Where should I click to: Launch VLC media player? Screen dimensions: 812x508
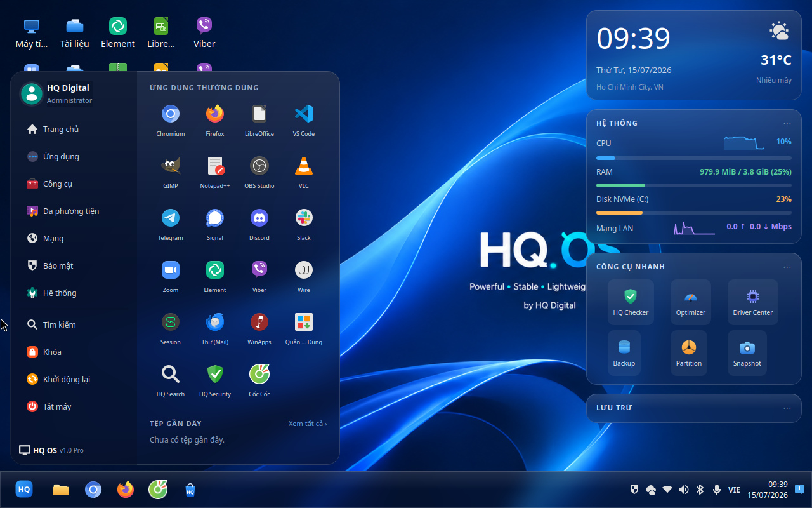[304, 173]
